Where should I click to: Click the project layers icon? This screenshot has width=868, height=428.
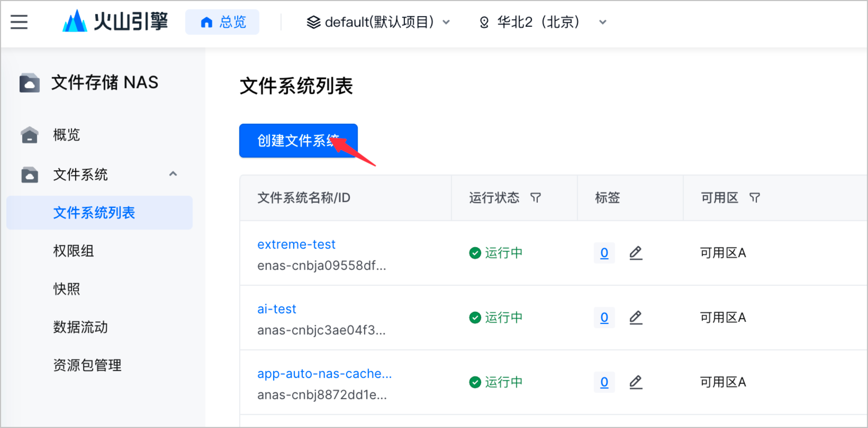pyautogui.click(x=313, y=22)
